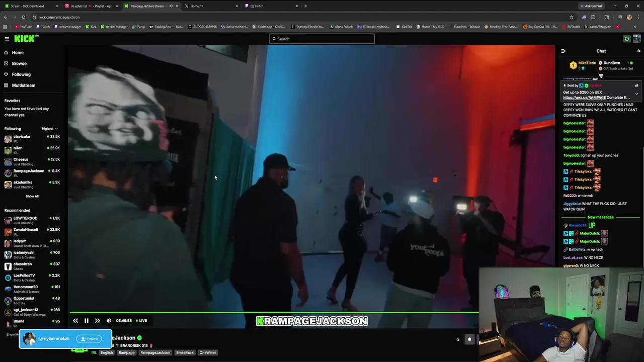Open the Highest sort dropdown
The width and height of the screenshot is (644, 362).
(x=50, y=129)
